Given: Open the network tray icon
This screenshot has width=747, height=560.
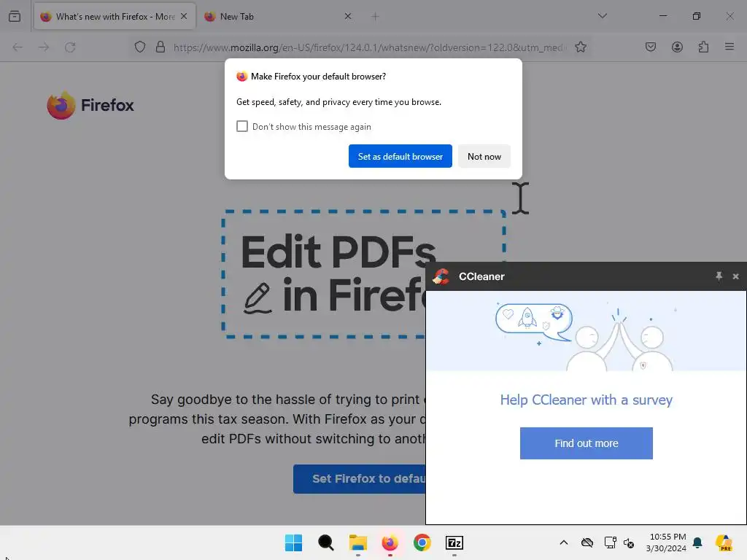Looking at the screenshot, I should [610, 542].
